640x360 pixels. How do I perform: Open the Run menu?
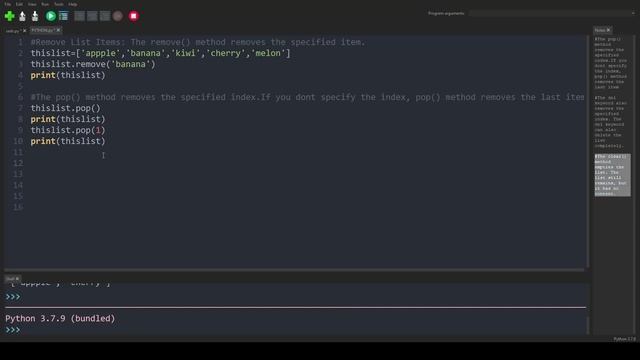pos(45,4)
